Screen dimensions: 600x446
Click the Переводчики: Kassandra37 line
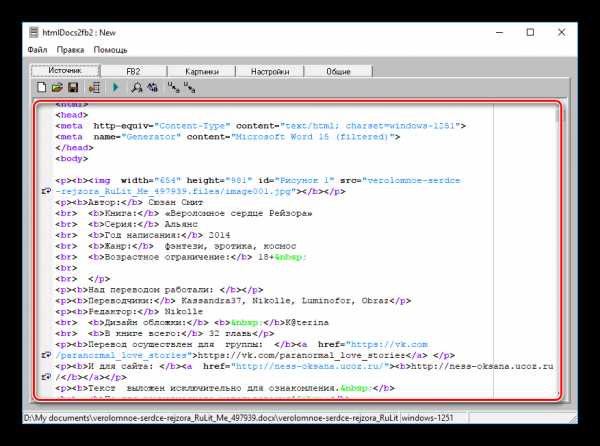(x=233, y=301)
